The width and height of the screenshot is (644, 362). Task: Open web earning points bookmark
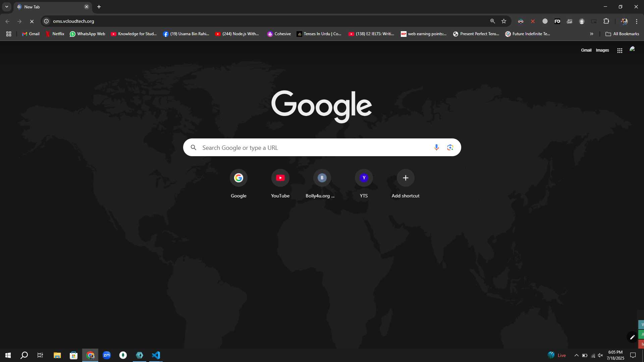424,34
